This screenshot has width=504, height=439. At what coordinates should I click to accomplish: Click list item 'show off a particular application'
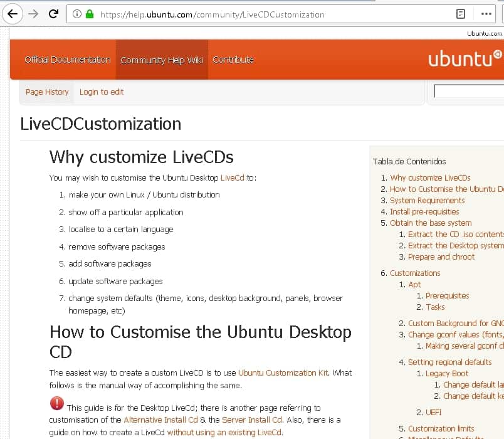[x=125, y=212]
